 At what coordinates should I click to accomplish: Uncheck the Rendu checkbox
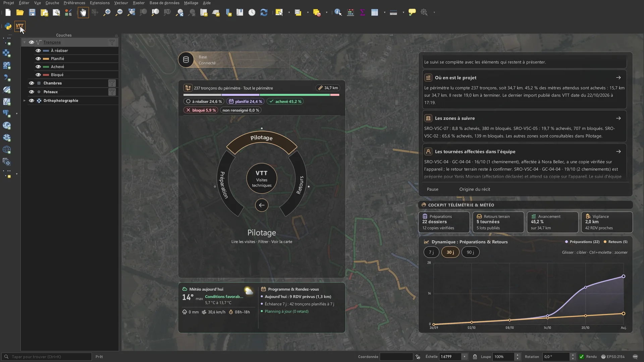[582, 357]
